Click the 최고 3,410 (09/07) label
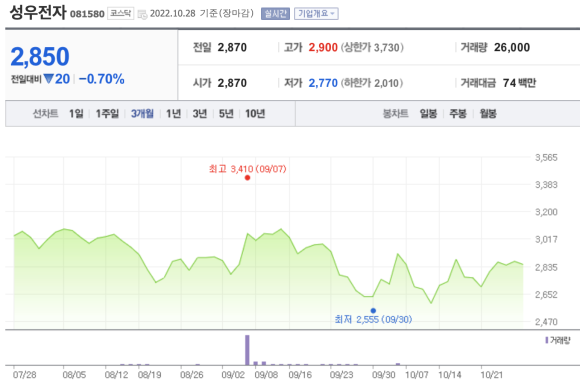The height and width of the screenshot is (392, 580). point(247,169)
